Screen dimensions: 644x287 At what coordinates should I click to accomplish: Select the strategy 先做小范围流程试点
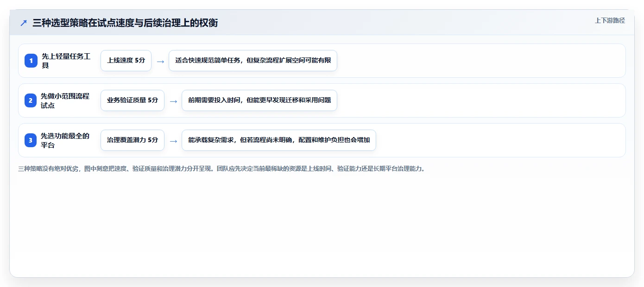(x=66, y=100)
